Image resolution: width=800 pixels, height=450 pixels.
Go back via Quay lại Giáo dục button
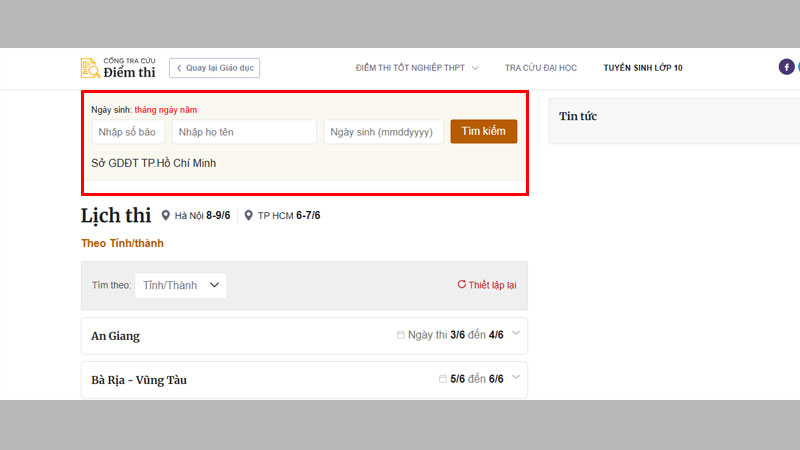(214, 68)
